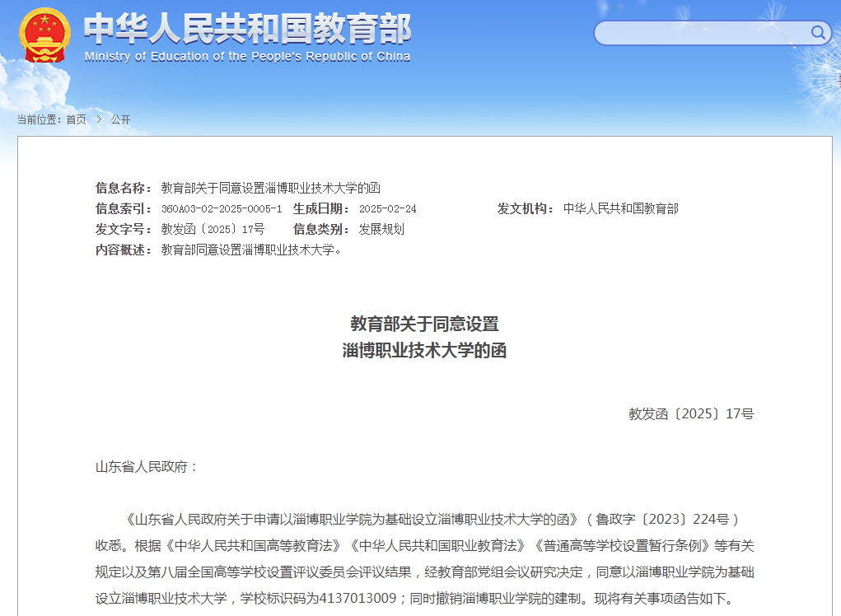
Task: Click the 内容概述 summary text
Action: (x=251, y=250)
